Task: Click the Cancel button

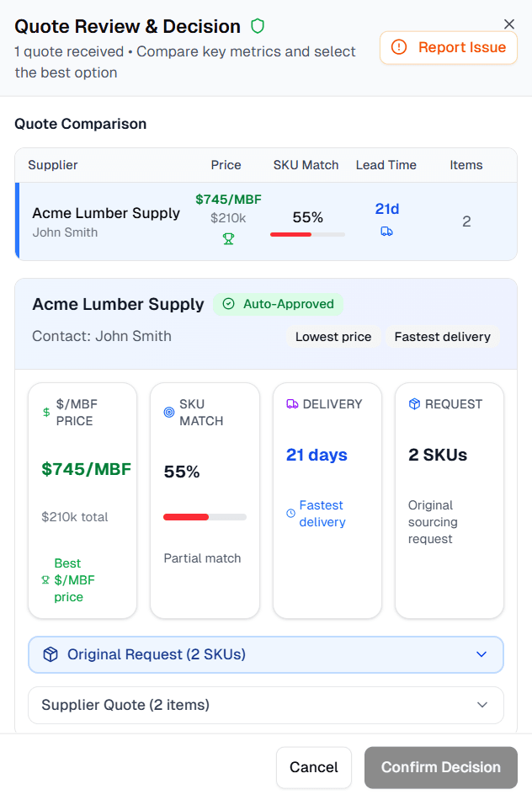Action: [313, 767]
